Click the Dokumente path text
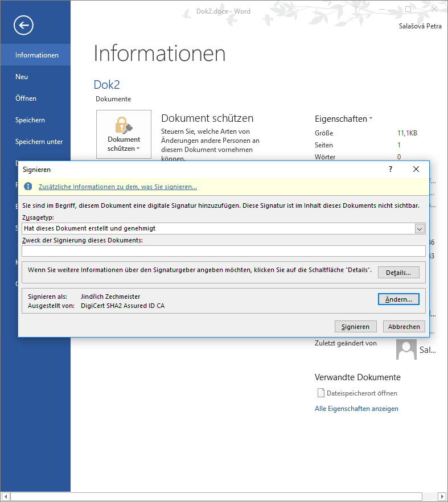Viewport: 448px width, 502px height. 113,99
